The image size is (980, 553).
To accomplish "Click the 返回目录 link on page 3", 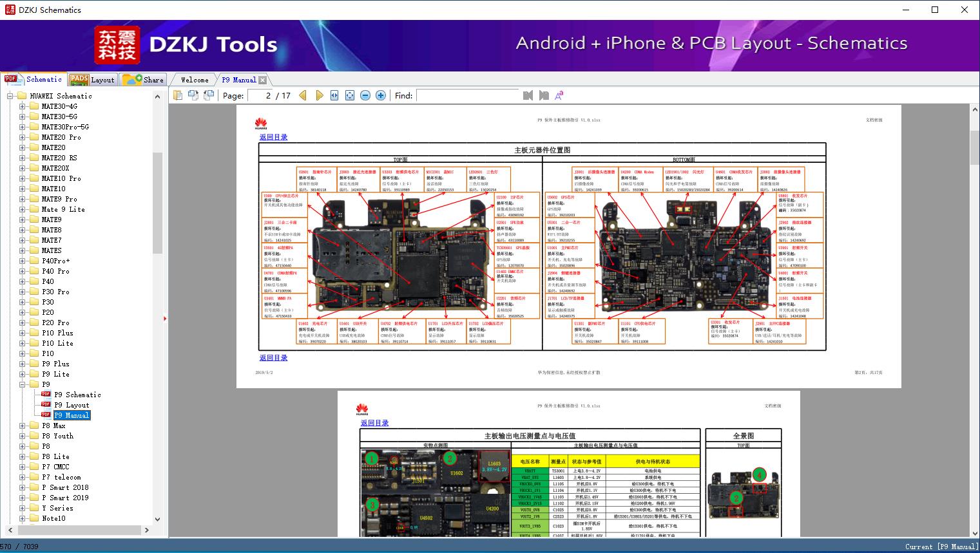I will coord(374,423).
